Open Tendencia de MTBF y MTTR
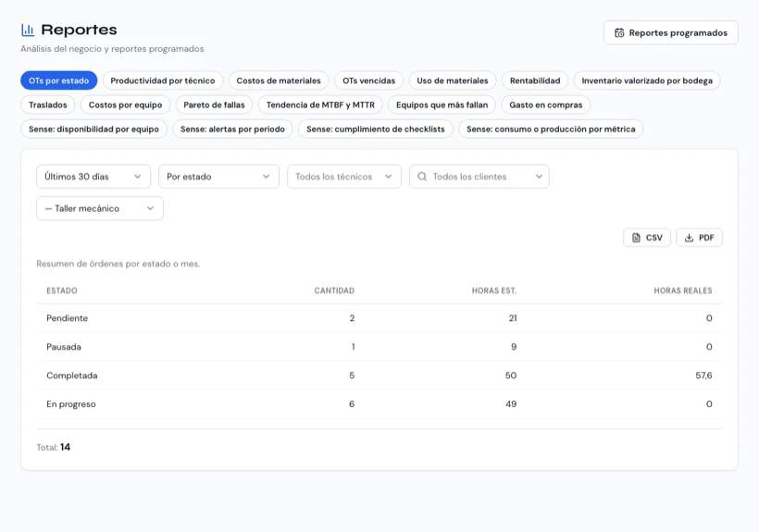The image size is (759, 532). (320, 105)
